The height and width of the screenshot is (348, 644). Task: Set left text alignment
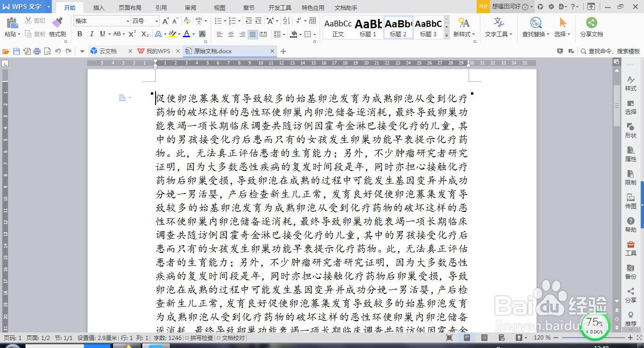coord(219,34)
